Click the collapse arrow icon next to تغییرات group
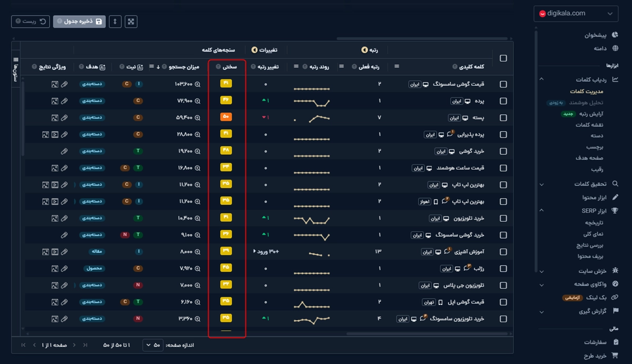 pyautogui.click(x=255, y=50)
